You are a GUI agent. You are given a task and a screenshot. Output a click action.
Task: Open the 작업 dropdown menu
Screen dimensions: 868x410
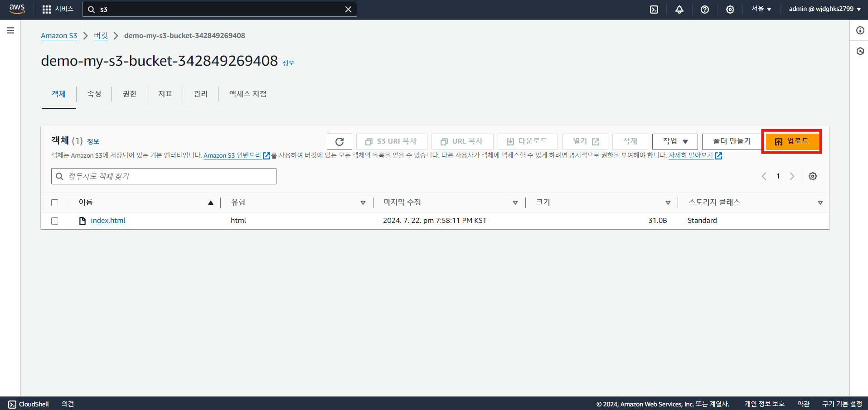[675, 141]
